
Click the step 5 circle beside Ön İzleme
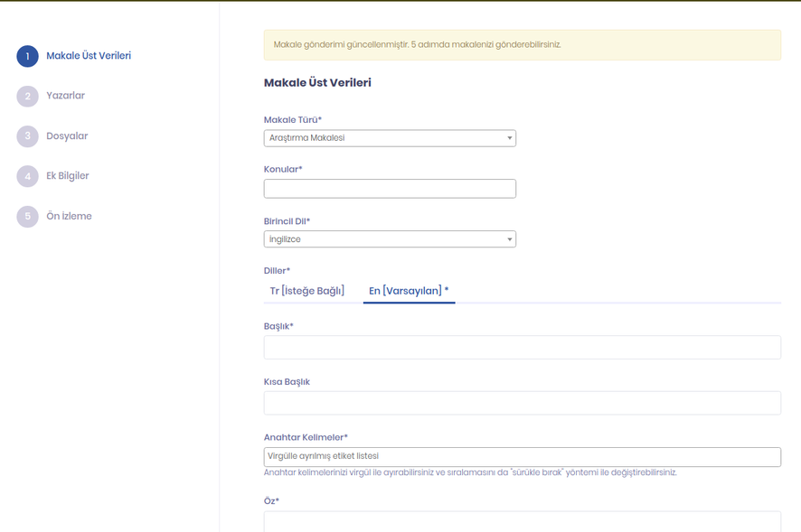pyautogui.click(x=27, y=217)
